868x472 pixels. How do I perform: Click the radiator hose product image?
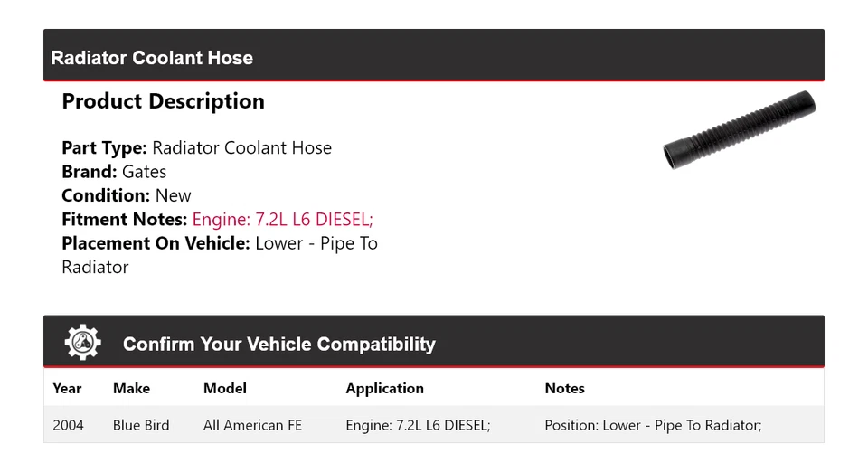(739, 130)
